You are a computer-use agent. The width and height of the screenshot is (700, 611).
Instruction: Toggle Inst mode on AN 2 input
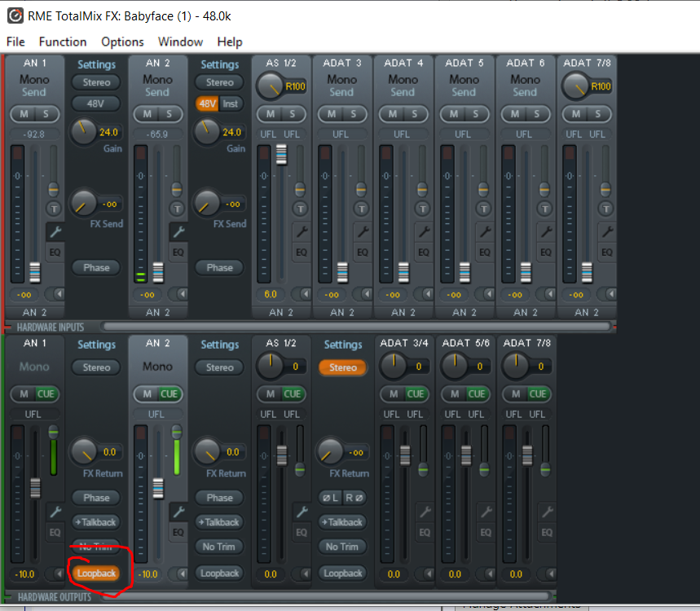(231, 103)
